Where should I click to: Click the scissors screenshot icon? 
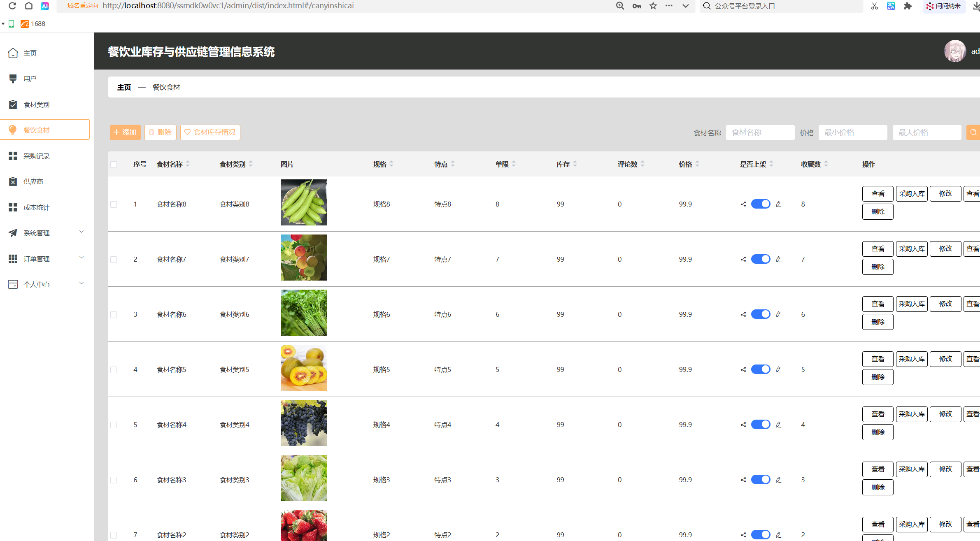[875, 6]
